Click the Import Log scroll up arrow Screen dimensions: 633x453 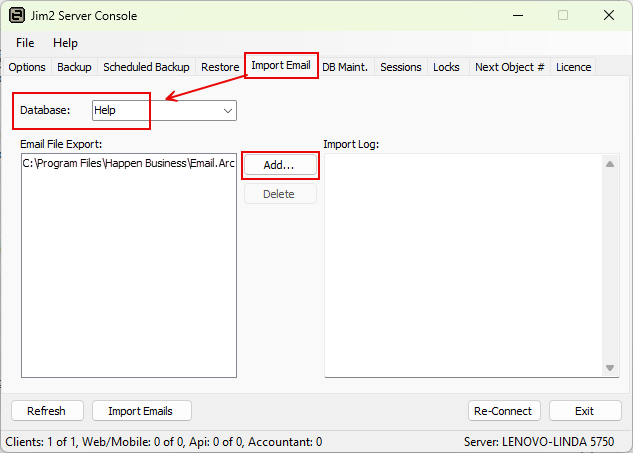[610, 164]
